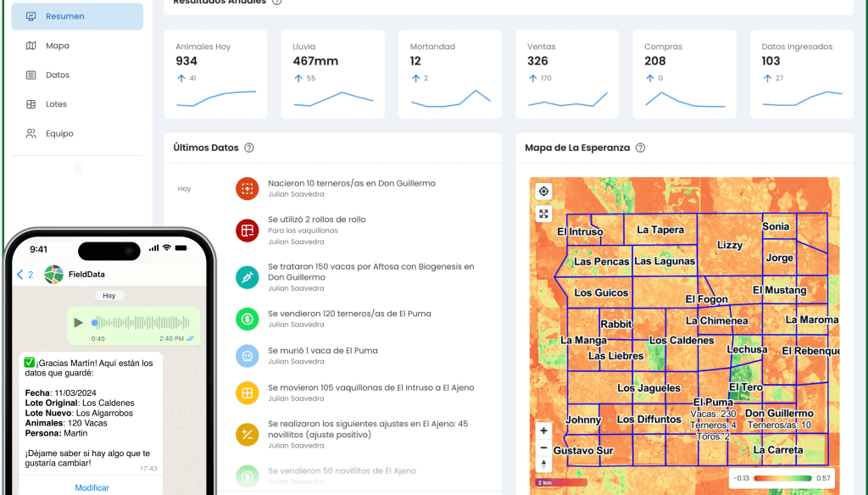This screenshot has width=868, height=495.
Task: Click the orange births icon for Don Guillermo
Action: (x=247, y=188)
